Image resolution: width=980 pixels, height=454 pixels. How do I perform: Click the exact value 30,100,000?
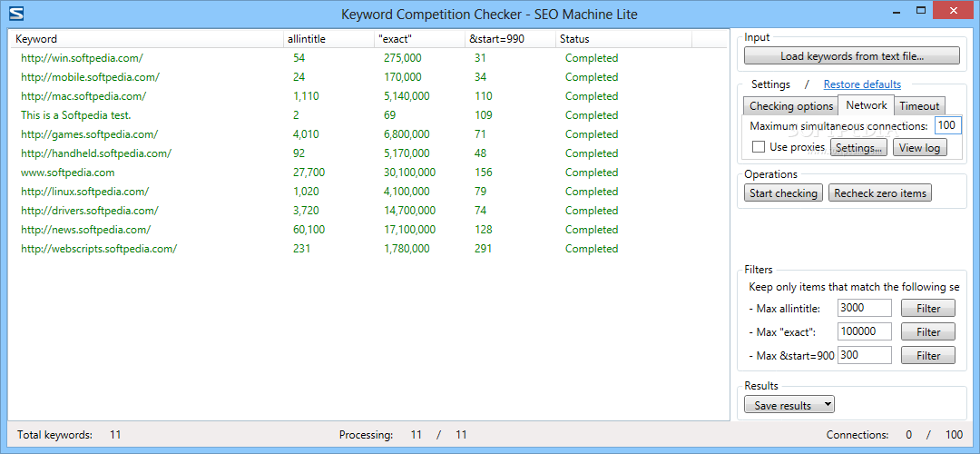[x=409, y=173]
